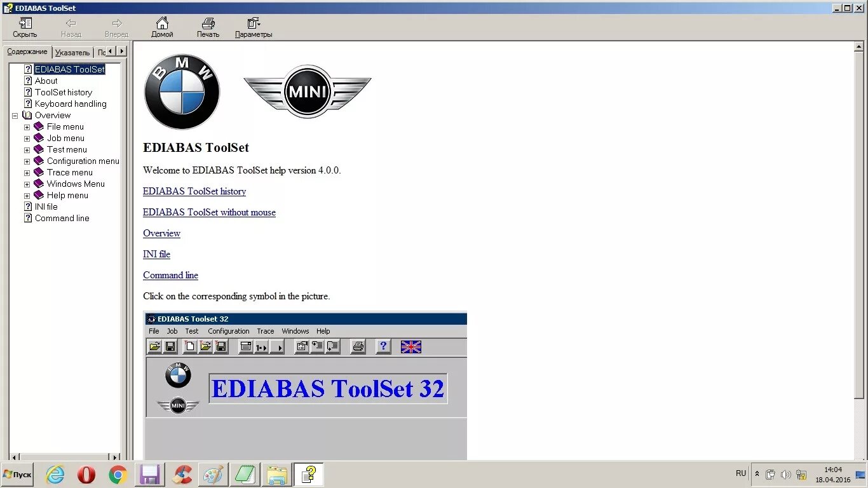Click the blank new-page icon in the pictured toolbar
The width and height of the screenshot is (868, 488).
[189, 346]
